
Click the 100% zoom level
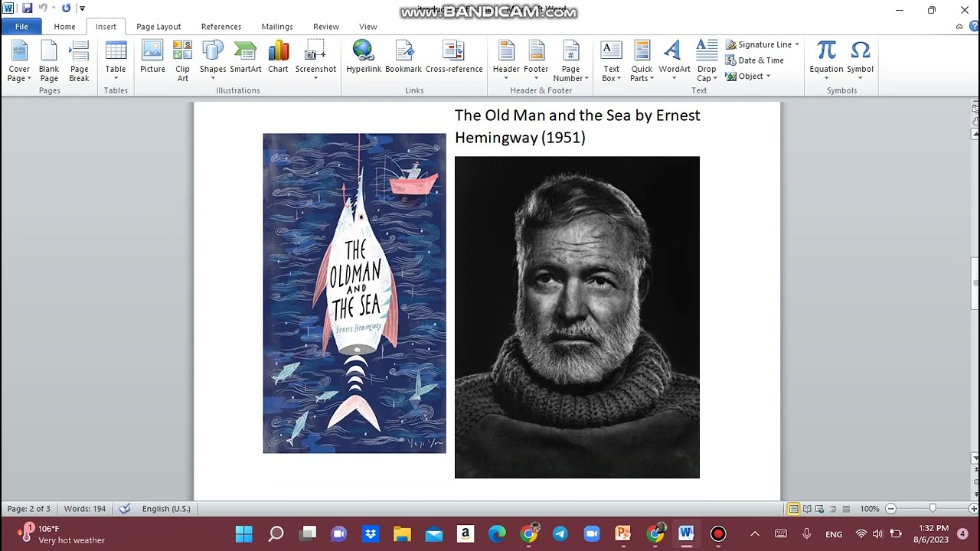(x=870, y=509)
